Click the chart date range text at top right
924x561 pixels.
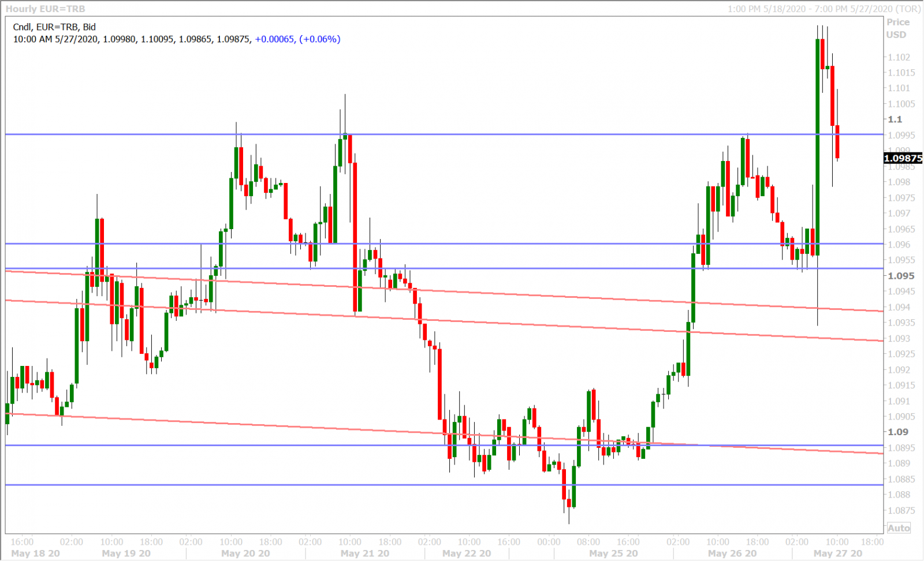coord(824,9)
